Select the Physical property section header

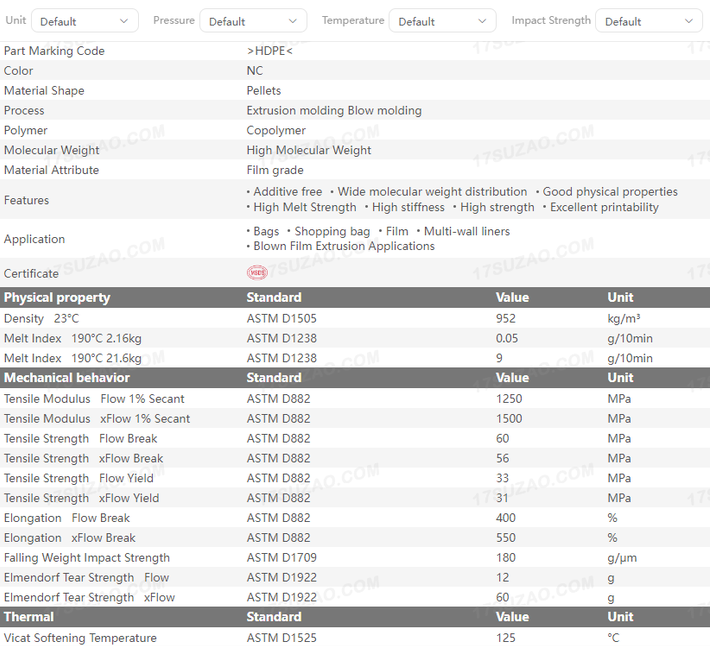57,297
